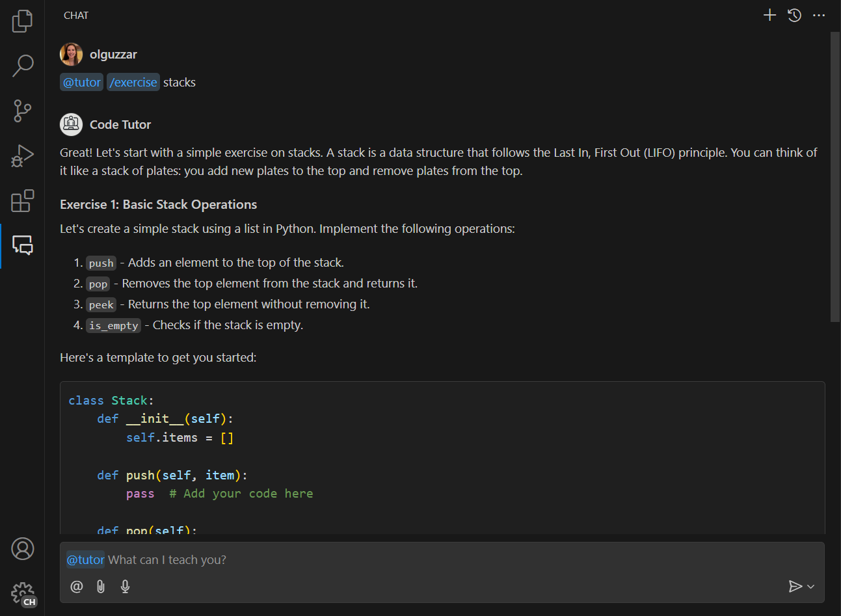The width and height of the screenshot is (841, 616).
Task: Open the Extensions view
Action: tap(22, 201)
